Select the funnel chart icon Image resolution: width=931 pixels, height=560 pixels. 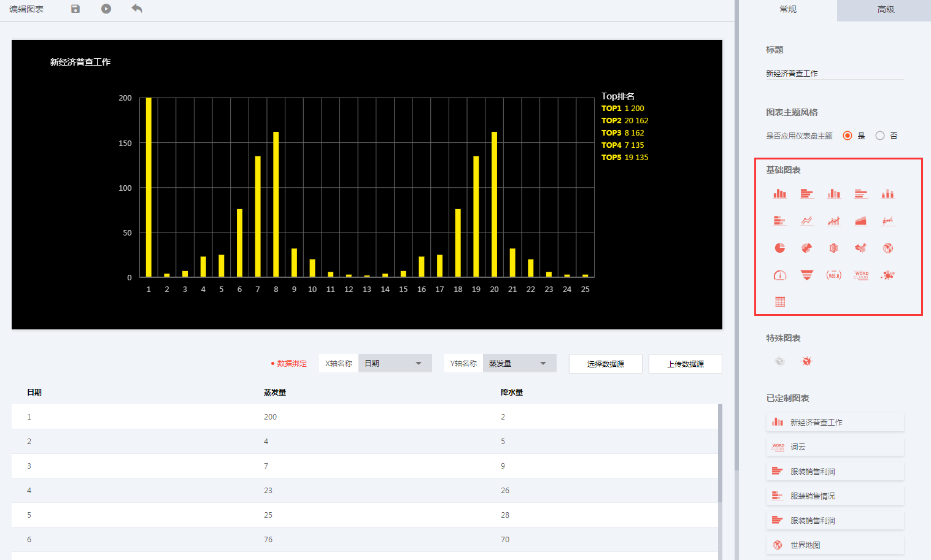806,275
